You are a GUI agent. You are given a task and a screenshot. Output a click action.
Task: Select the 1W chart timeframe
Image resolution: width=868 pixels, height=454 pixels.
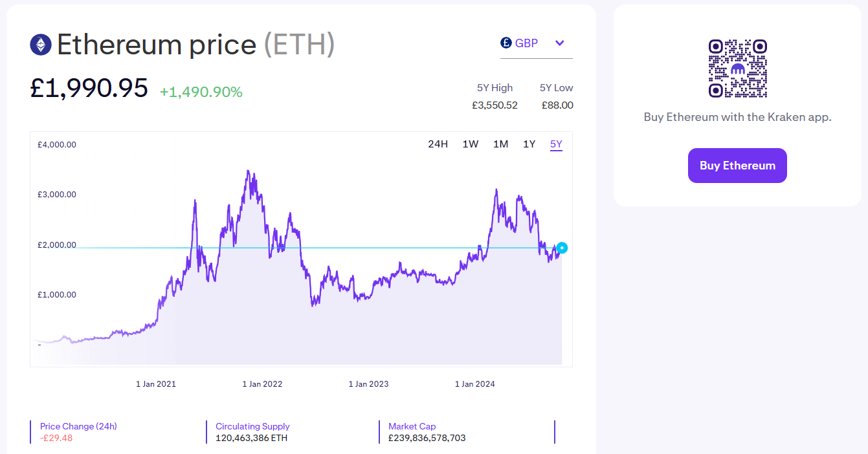click(x=471, y=144)
